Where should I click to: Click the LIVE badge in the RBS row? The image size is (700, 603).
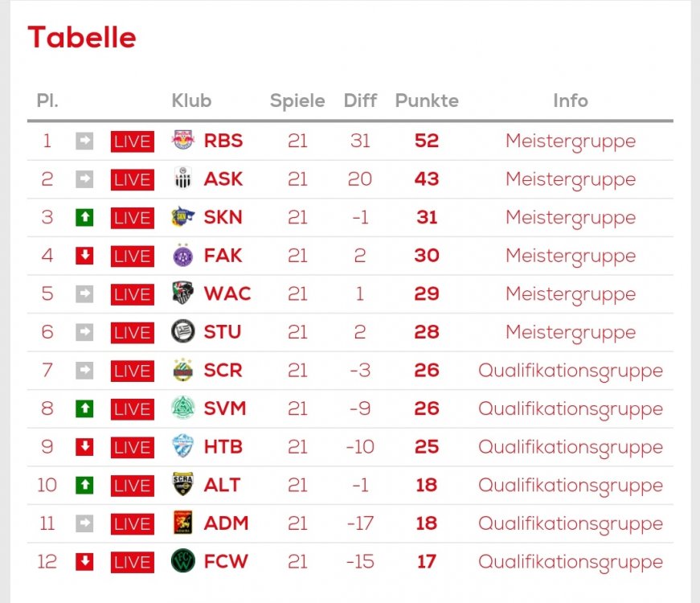[133, 142]
